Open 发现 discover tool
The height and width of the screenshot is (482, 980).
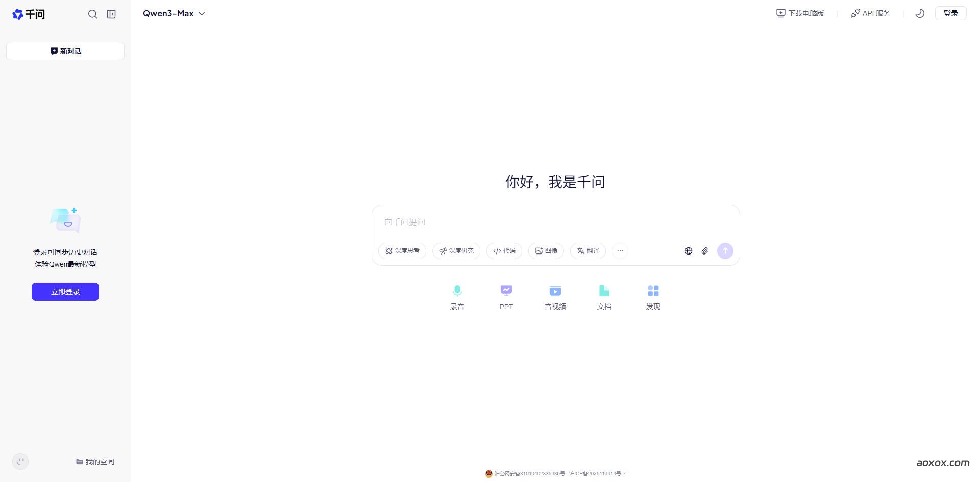tap(653, 297)
